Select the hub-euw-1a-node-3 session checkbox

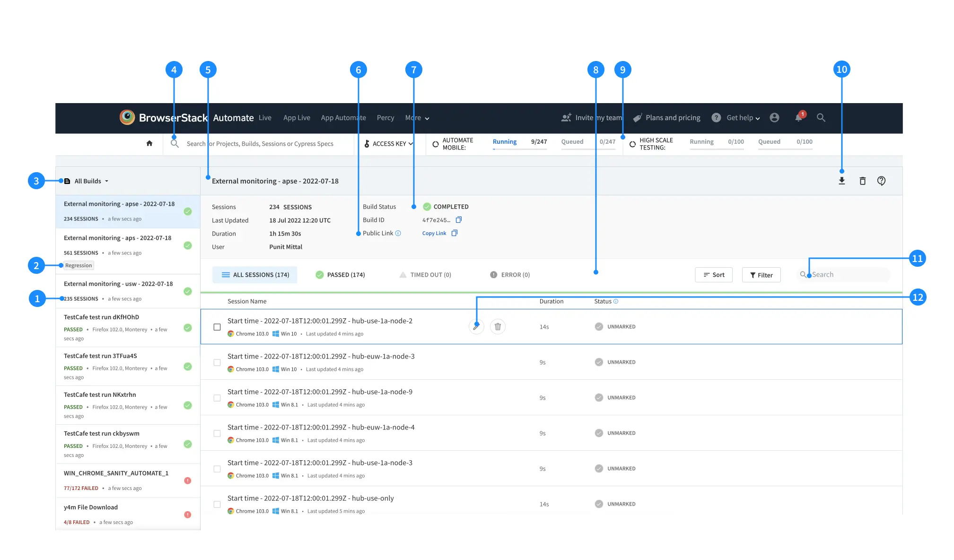click(217, 362)
